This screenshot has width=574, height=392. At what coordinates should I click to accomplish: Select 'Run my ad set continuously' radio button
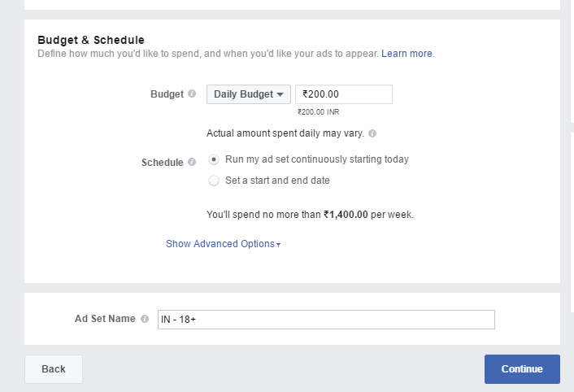pyautogui.click(x=214, y=159)
